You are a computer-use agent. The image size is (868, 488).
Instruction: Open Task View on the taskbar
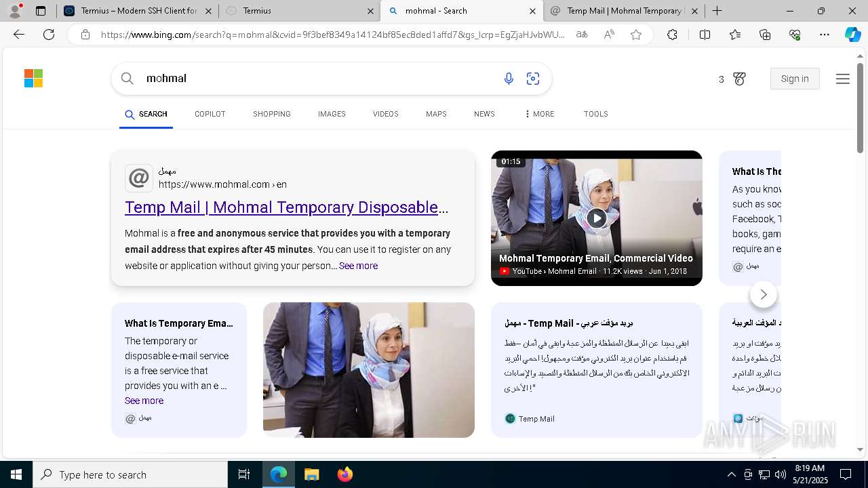244,474
